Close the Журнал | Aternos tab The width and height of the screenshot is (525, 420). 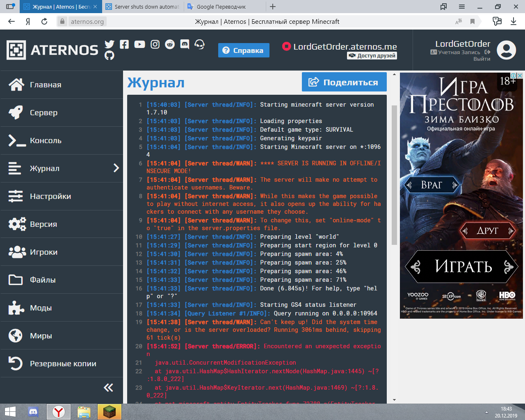coord(95,7)
